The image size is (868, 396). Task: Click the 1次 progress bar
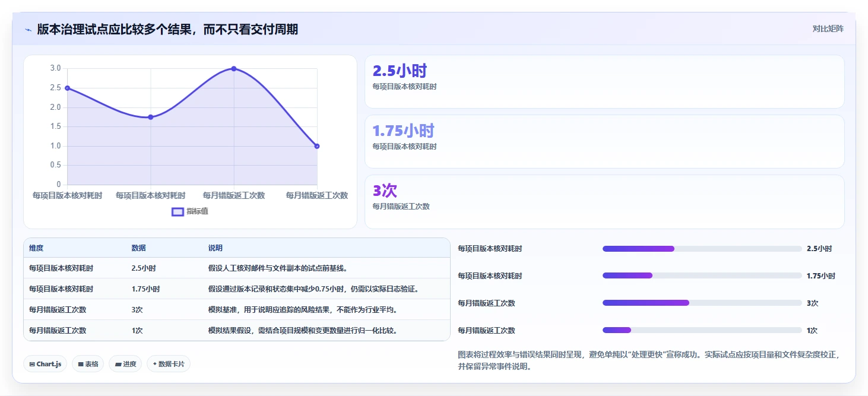tap(702, 330)
